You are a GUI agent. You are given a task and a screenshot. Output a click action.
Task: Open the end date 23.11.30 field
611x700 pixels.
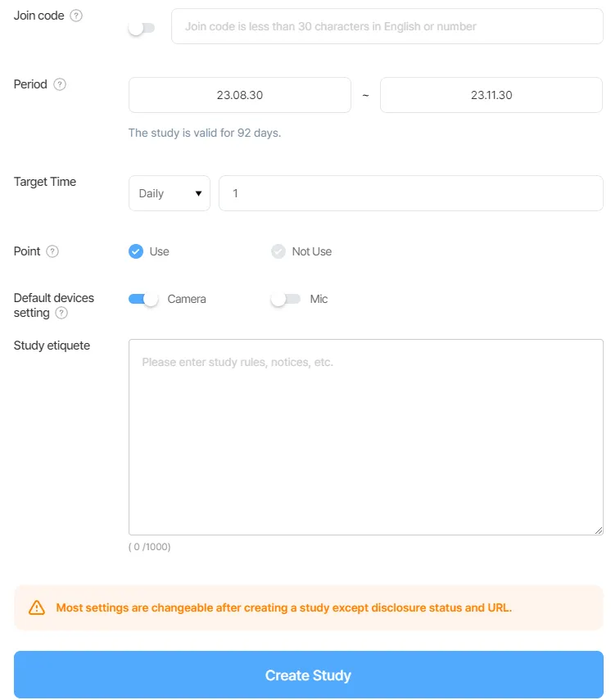point(491,95)
